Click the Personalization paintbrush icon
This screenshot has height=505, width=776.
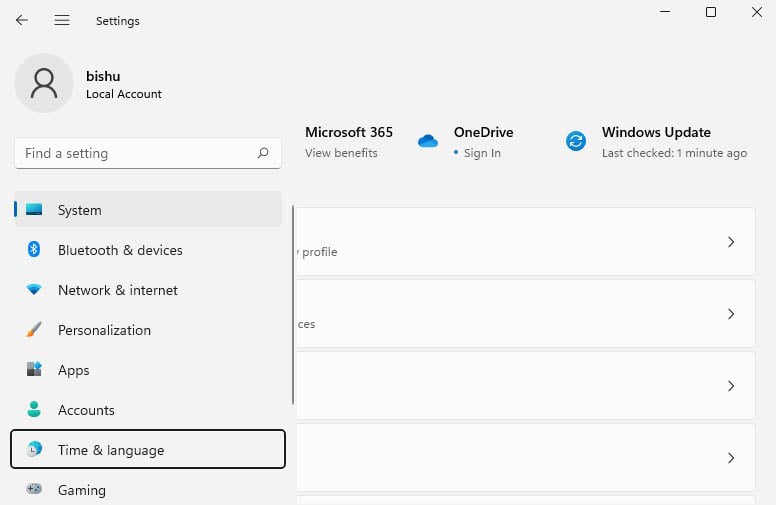click(34, 329)
